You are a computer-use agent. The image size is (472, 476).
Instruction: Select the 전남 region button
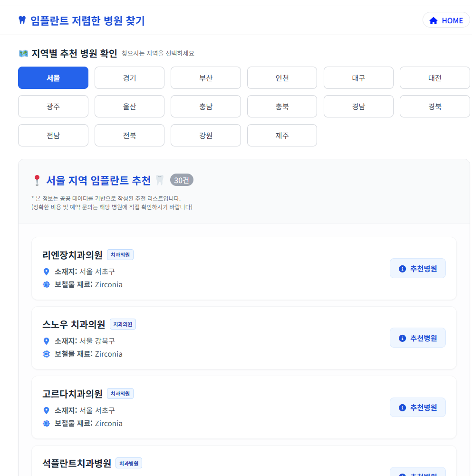click(x=53, y=135)
